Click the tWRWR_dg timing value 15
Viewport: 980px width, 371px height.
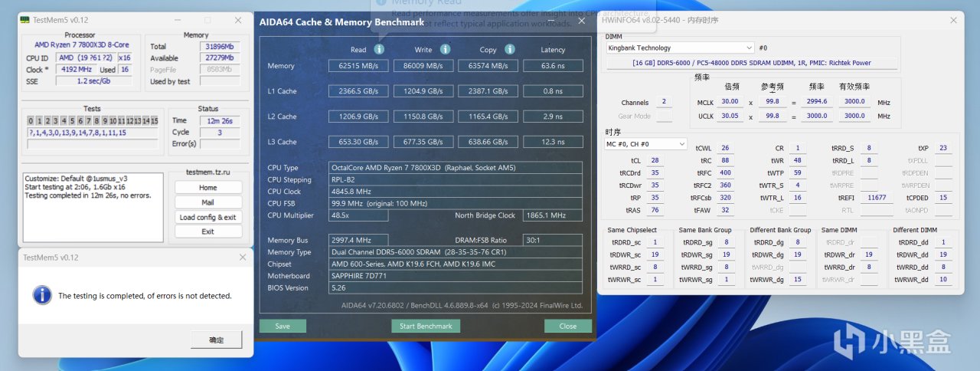[799, 280]
